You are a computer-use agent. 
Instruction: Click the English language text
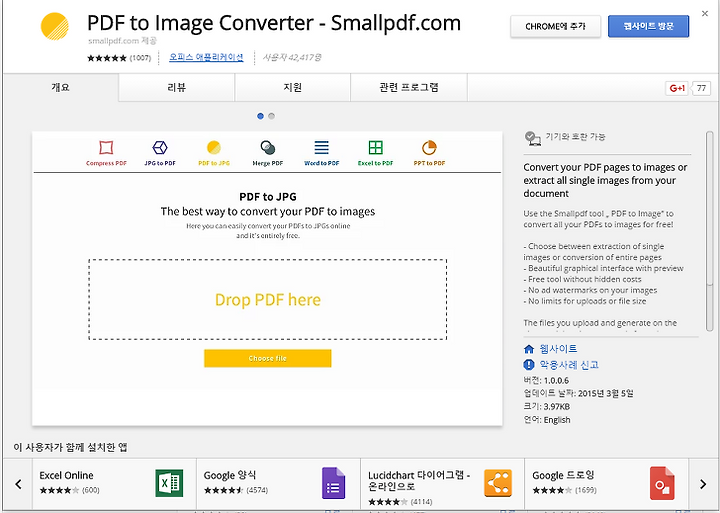[x=557, y=420]
